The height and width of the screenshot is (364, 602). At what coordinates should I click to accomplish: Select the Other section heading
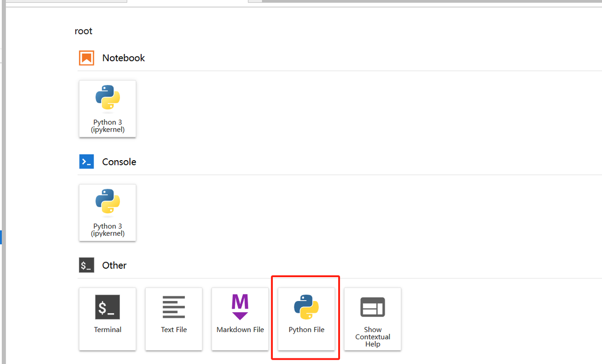pos(114,265)
